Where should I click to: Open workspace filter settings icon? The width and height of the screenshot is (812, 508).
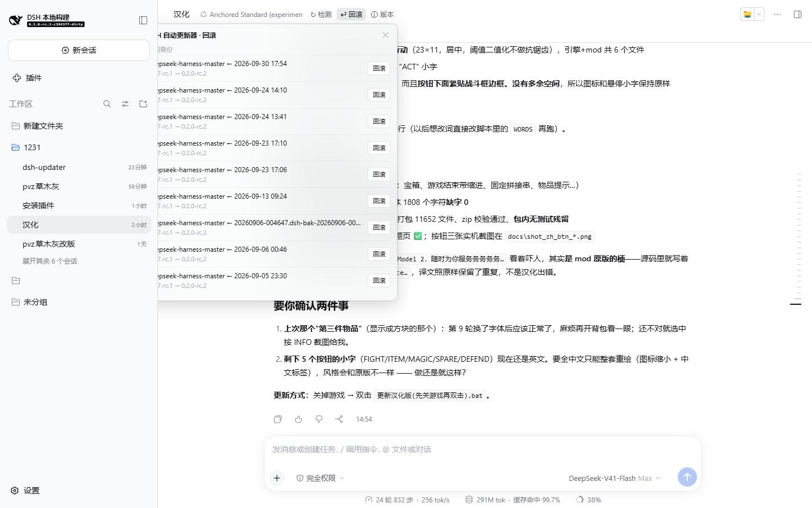(125, 104)
